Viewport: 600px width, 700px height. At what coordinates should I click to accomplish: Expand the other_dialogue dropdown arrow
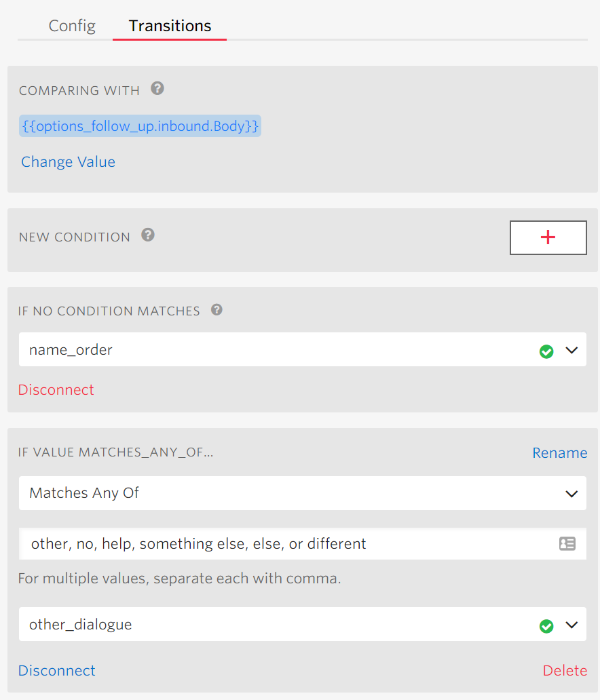tap(571, 625)
